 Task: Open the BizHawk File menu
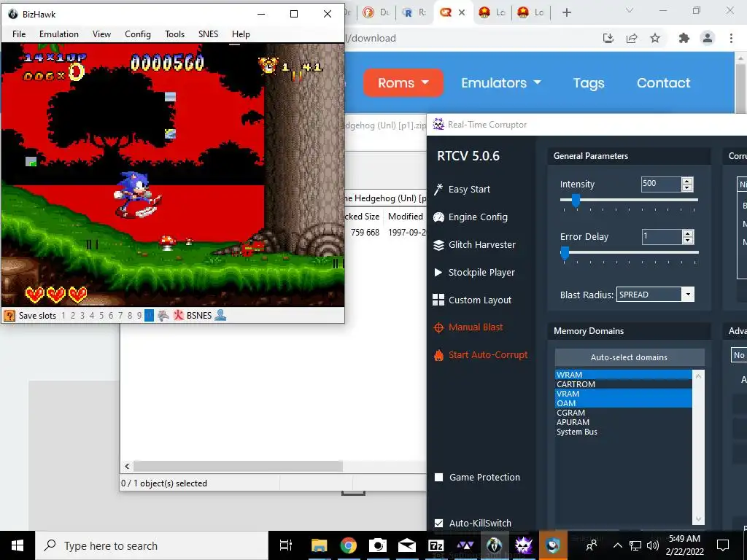point(19,34)
